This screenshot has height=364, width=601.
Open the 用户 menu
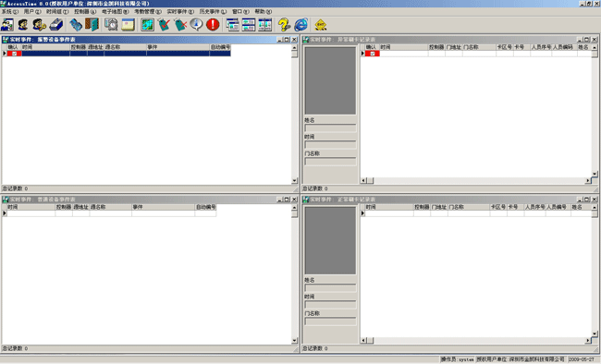[x=32, y=11]
